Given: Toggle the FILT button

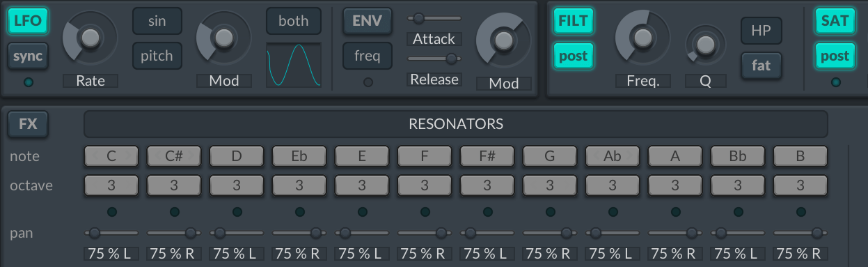Looking at the screenshot, I should click(574, 21).
